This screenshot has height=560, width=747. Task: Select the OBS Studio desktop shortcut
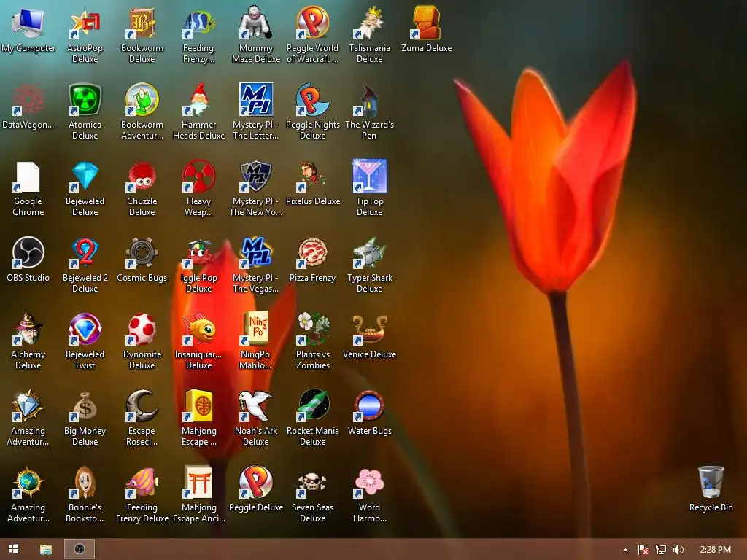28,253
